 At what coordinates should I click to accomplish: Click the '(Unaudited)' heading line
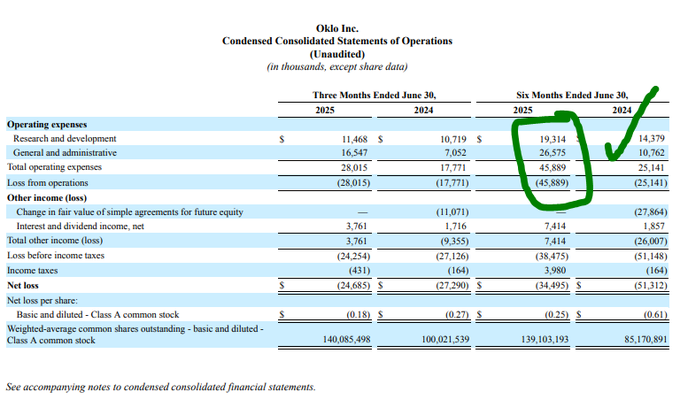[337, 54]
